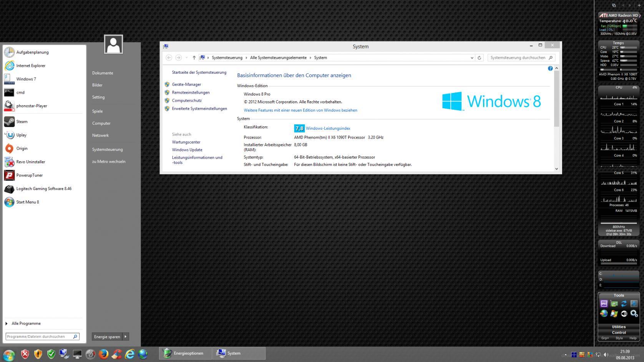Open the help icon in System window
Viewport: 644px width, 362px height.
coord(550,68)
